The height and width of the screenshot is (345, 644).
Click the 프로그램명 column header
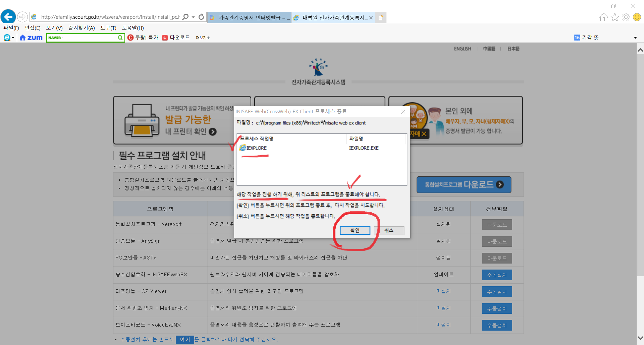(x=160, y=209)
